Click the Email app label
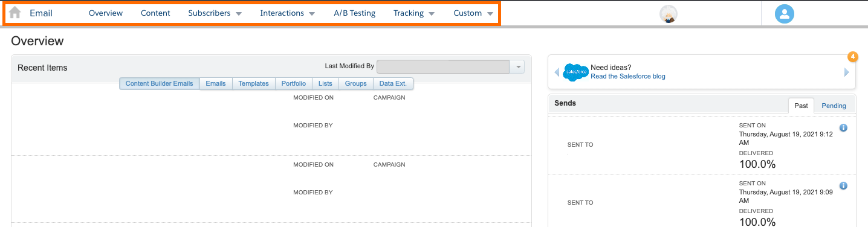 [x=41, y=13]
